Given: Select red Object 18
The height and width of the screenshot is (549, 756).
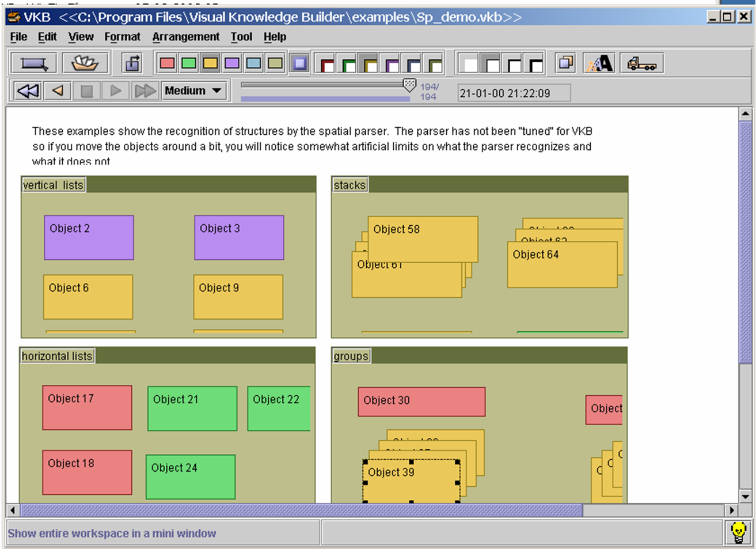Looking at the screenshot, I should 87,472.
